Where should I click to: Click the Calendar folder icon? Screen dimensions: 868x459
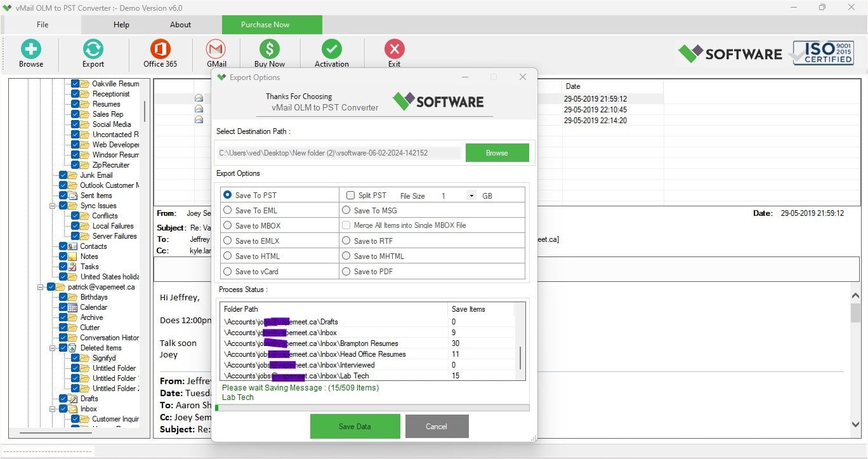tap(73, 307)
